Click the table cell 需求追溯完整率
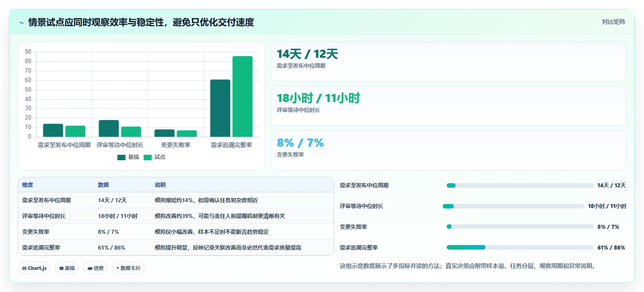This screenshot has width=644, height=292. [x=41, y=248]
